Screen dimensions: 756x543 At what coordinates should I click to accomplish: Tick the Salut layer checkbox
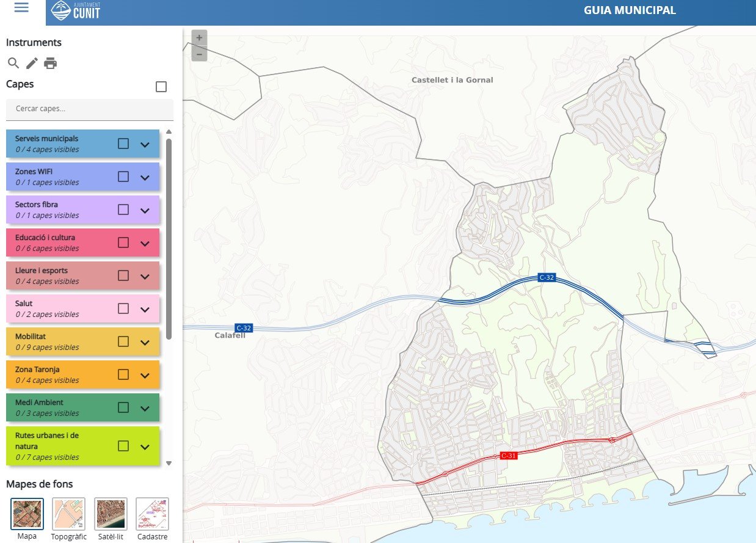[123, 308]
